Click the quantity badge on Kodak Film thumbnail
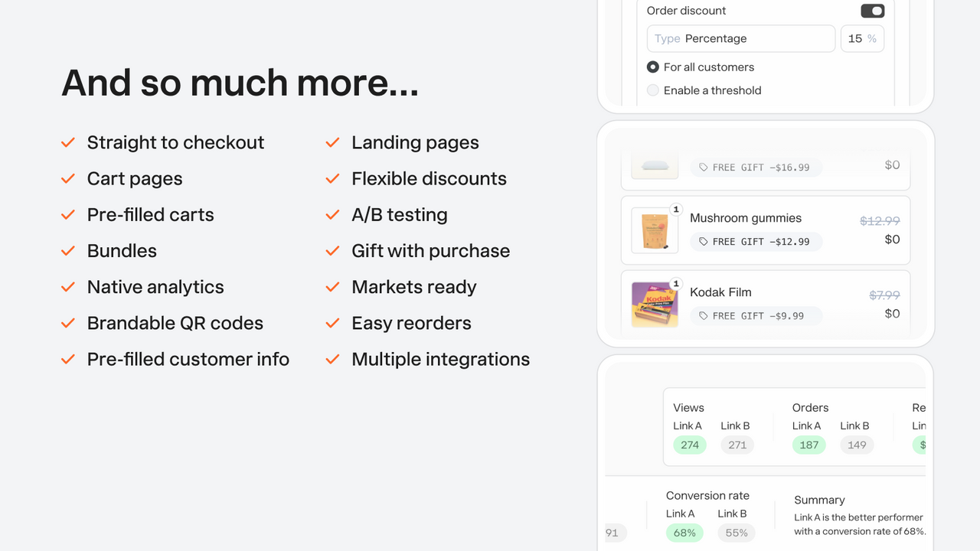 coord(676,284)
